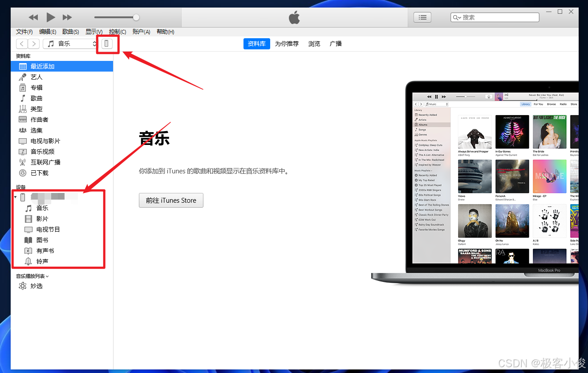Image resolution: width=588 pixels, height=373 pixels.
Task: Click the search (搜索) input field
Action: [495, 17]
